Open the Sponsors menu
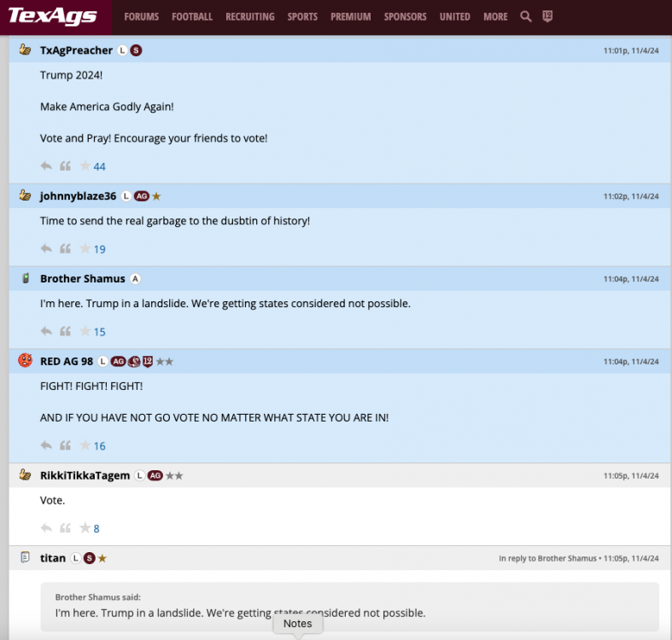This screenshot has width=672, height=640. point(405,17)
